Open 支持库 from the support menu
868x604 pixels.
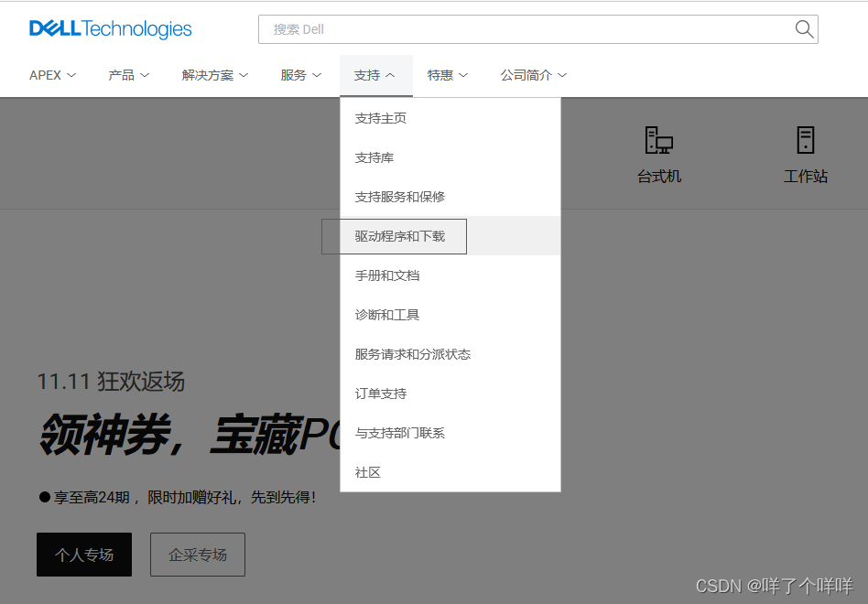tap(450, 157)
